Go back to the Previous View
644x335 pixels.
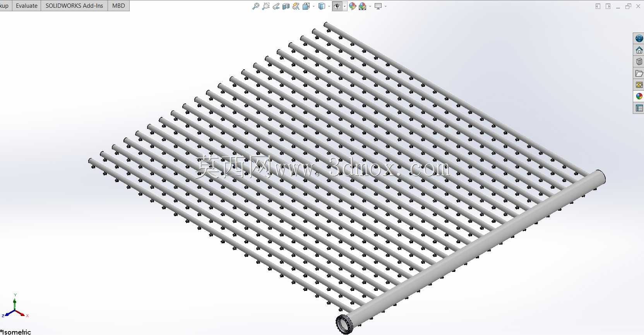(276, 6)
